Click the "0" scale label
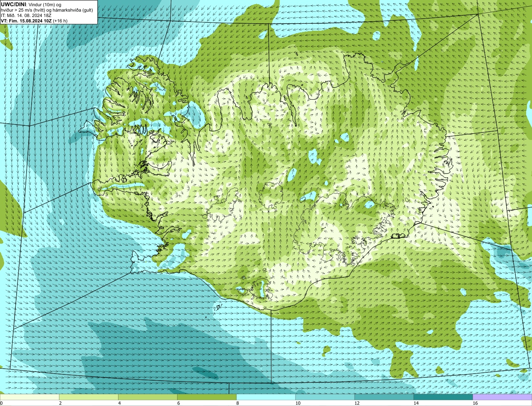This screenshot has width=532, height=406. click(1, 403)
